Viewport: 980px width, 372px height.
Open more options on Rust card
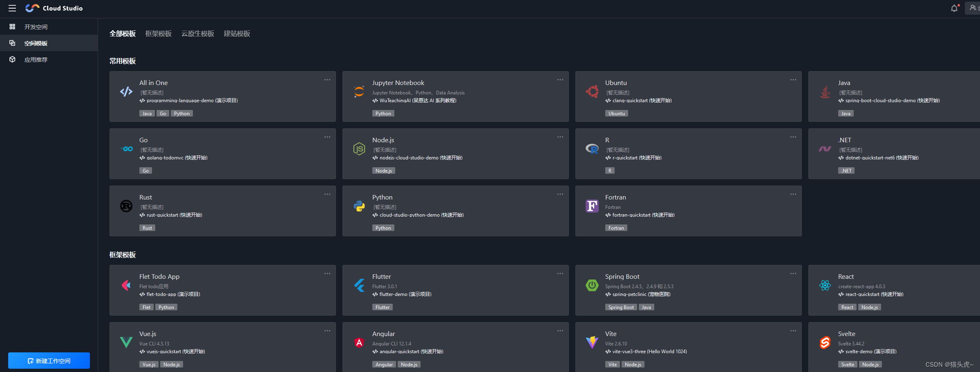[x=327, y=194]
